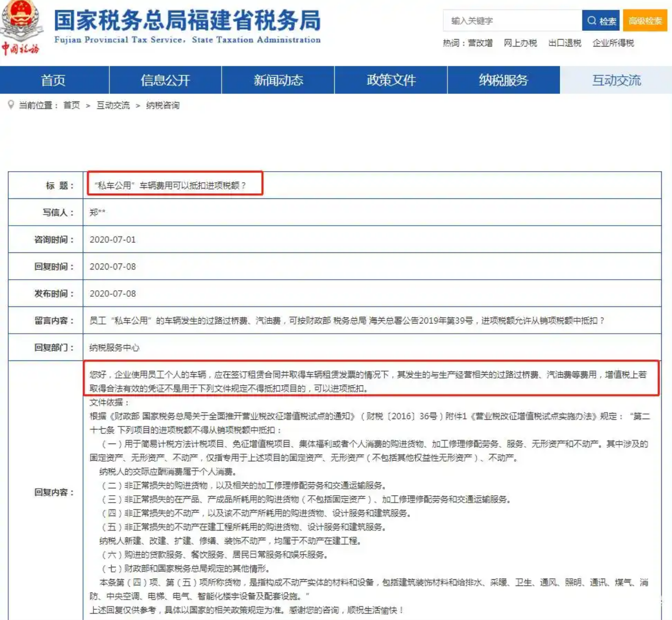Select the 纳税服务 tab

[503, 80]
